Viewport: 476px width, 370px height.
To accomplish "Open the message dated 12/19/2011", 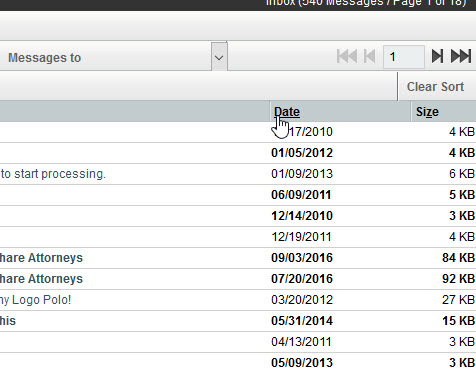I will [301, 237].
